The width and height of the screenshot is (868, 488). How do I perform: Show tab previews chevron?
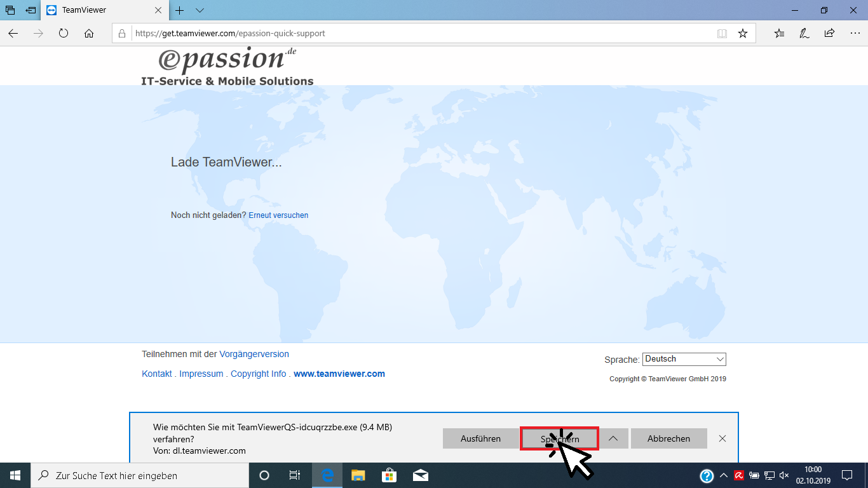200,10
